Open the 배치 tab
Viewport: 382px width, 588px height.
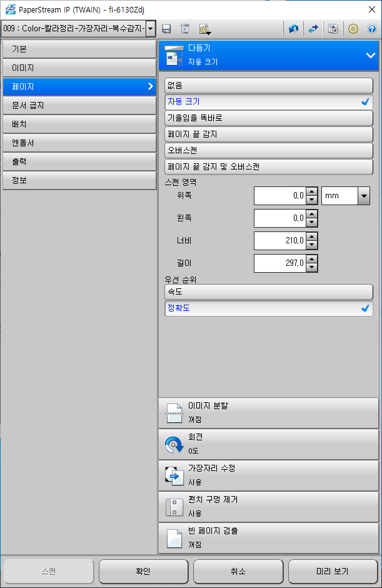(79, 124)
